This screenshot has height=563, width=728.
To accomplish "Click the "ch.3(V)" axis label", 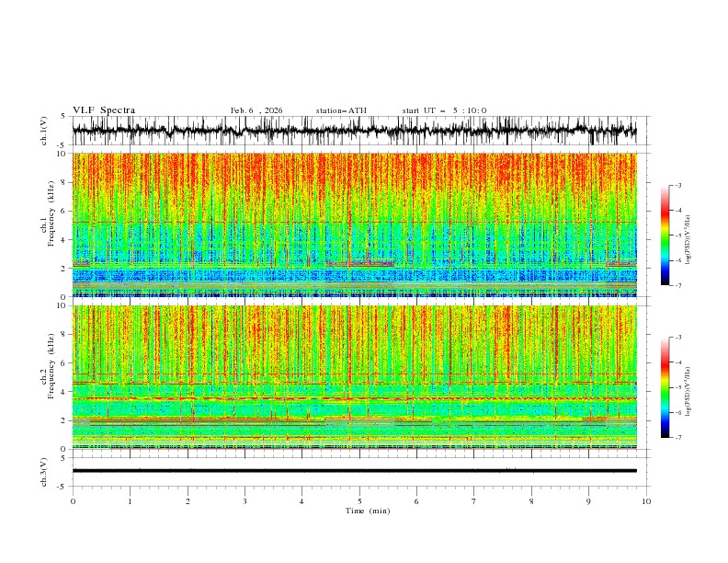I will (44, 472).
